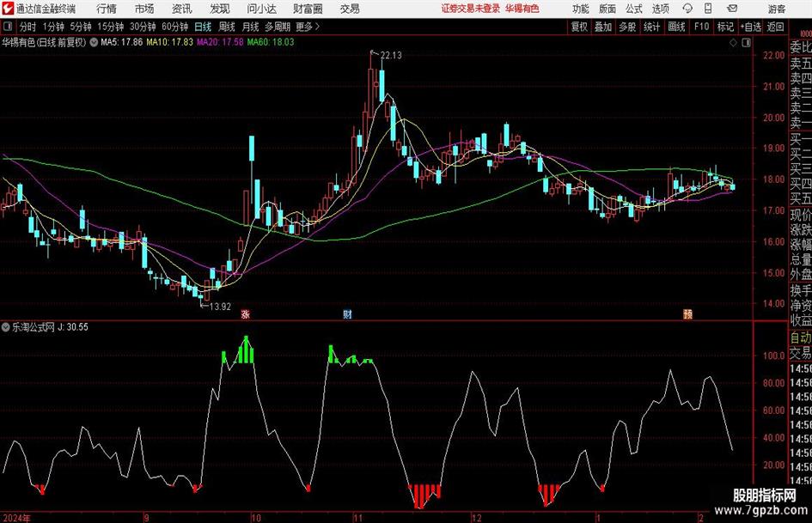
Task: Open the 市场 menu
Action: (x=144, y=9)
